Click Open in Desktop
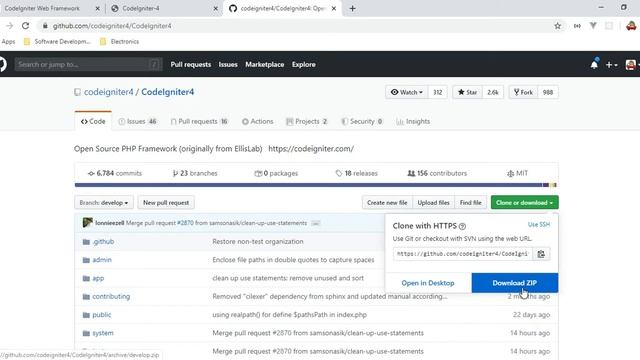This screenshot has height=360, width=640. (x=428, y=283)
